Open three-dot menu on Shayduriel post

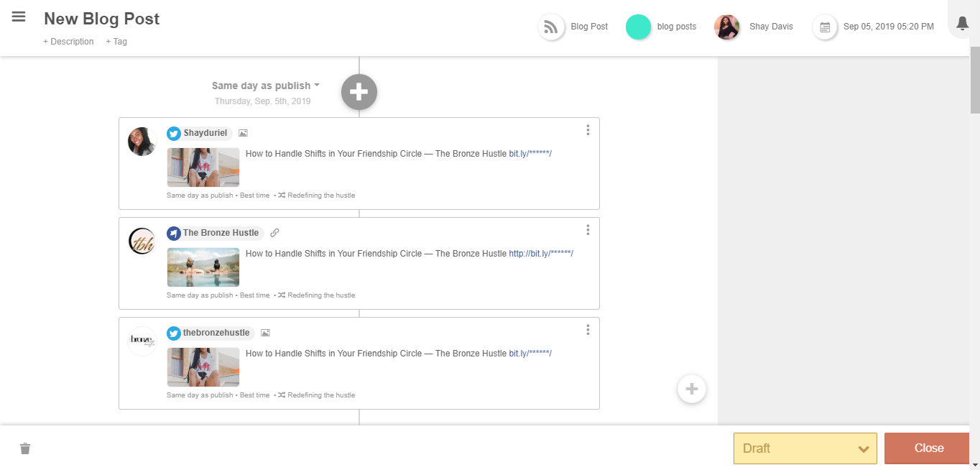(x=588, y=130)
